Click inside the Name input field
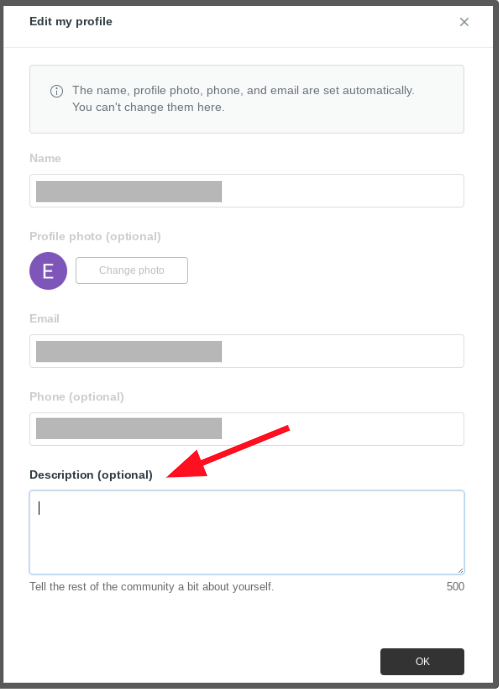Screen dimensions: 499x689 click(x=246, y=191)
